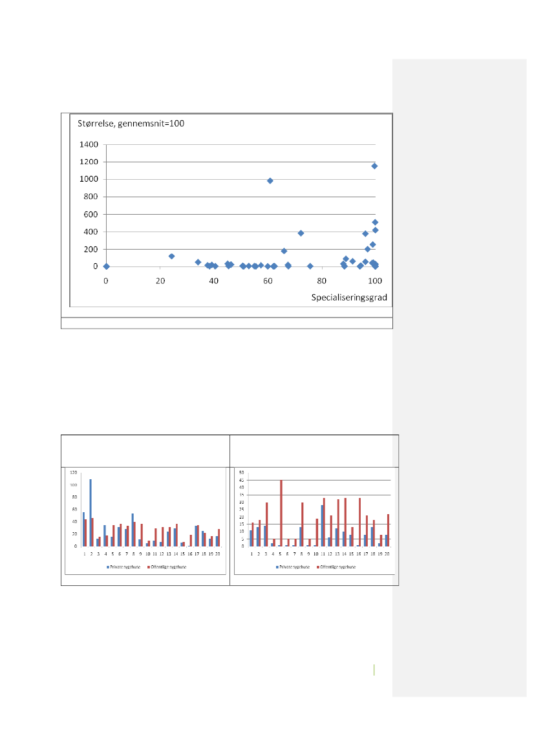Click the scatter chart title "Størrelse, gennemsnit=100"
The height and width of the screenshot is (756, 534).
point(131,124)
